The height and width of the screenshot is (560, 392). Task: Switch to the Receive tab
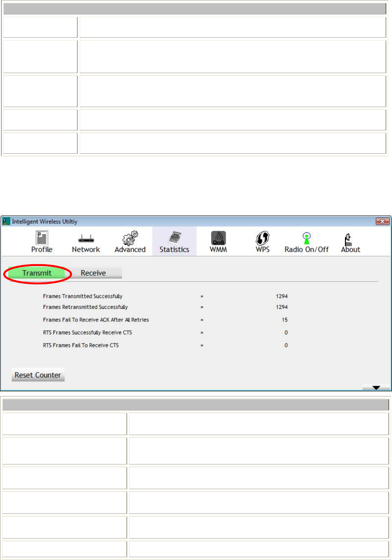coord(93,273)
